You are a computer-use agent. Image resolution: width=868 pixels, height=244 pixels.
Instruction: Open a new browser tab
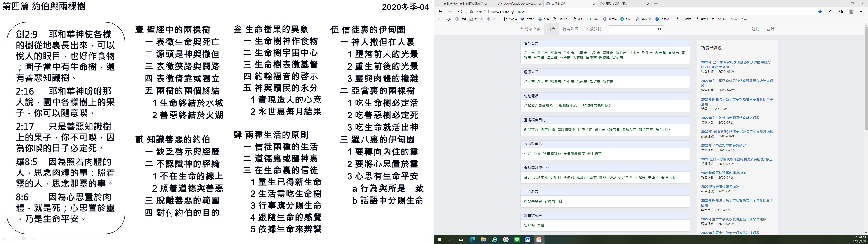tap(656, 4)
